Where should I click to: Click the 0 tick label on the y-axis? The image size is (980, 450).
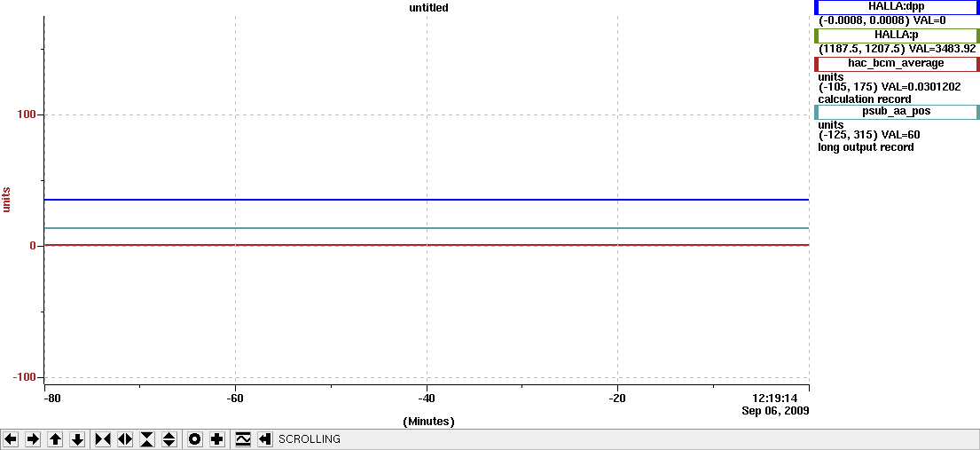pos(33,246)
